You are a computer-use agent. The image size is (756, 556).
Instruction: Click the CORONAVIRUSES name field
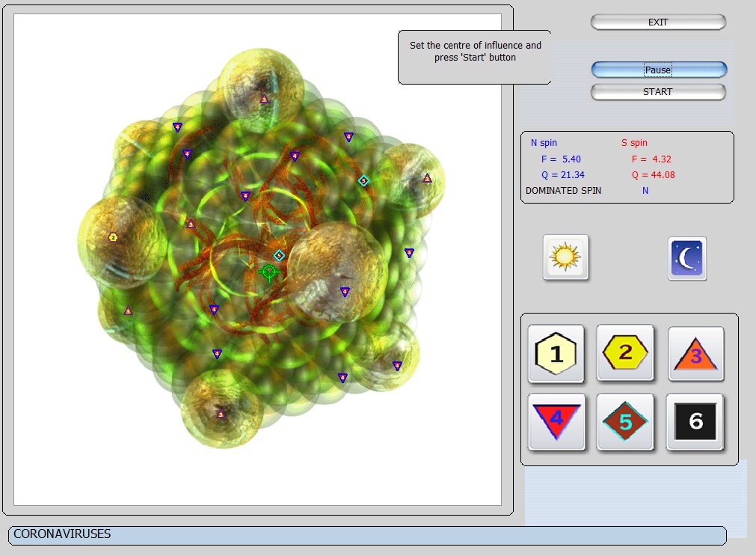coord(366,535)
